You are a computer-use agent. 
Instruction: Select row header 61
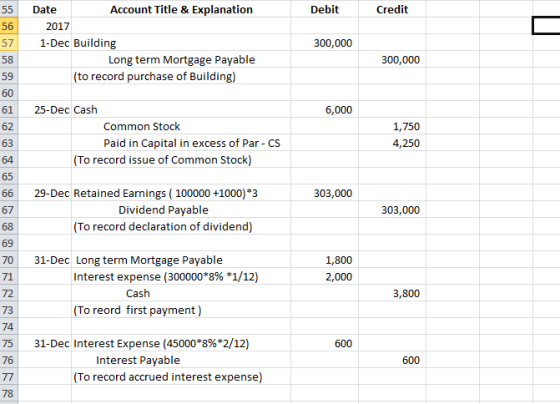(9, 110)
